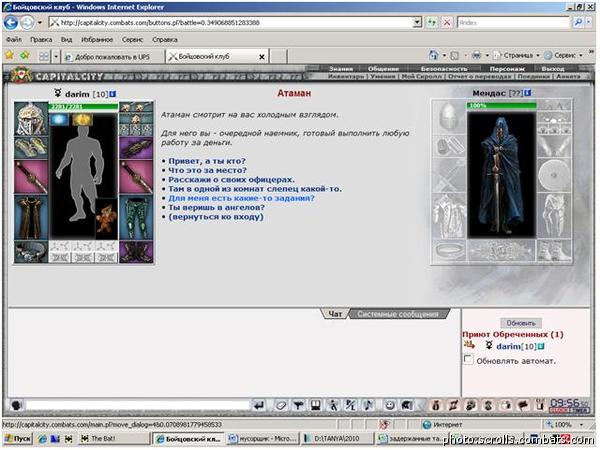Click the info icon next to Мендас [??]
600x450 pixels.
[528, 93]
